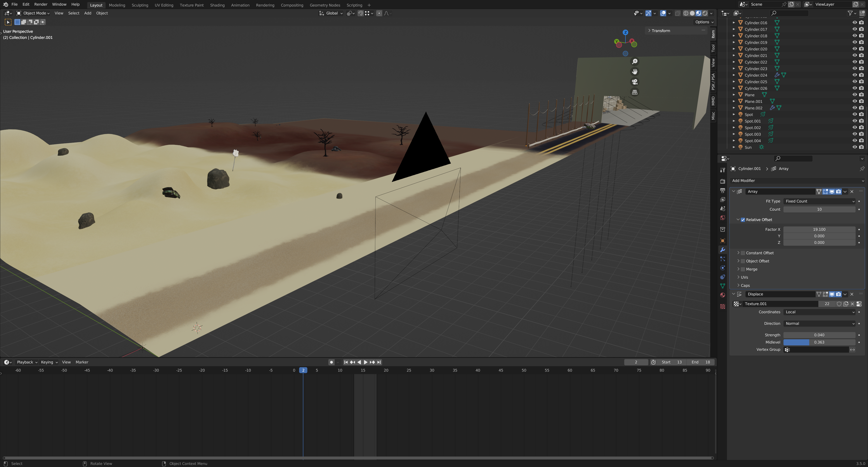Uncheck the Relative Offset checkbox
Image resolution: width=868 pixels, height=467 pixels.
(743, 220)
